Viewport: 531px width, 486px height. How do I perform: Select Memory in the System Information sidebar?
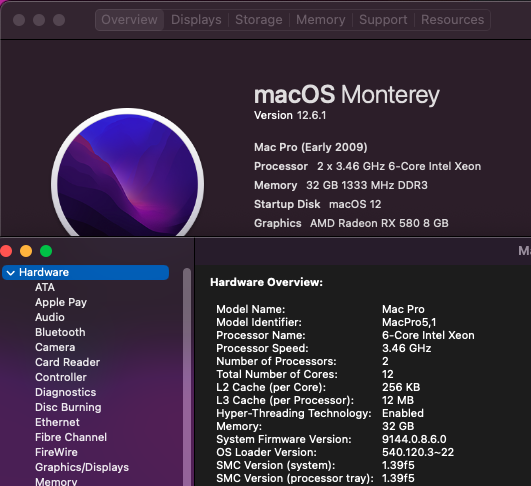click(56, 481)
